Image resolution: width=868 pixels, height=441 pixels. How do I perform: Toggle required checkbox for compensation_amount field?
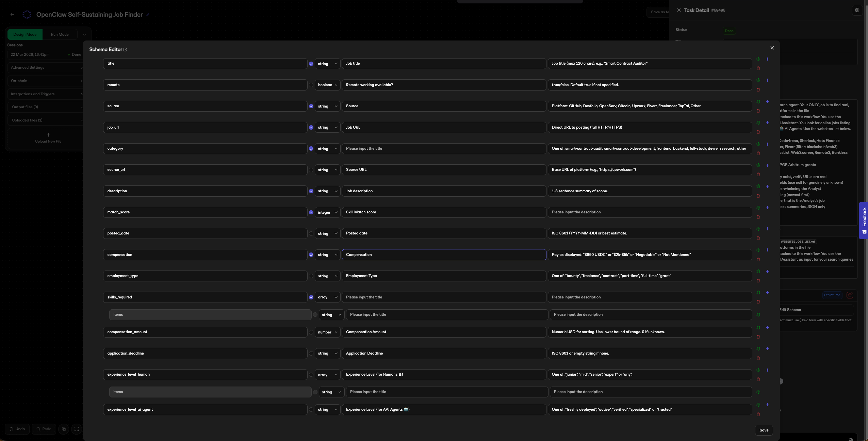tap(311, 332)
